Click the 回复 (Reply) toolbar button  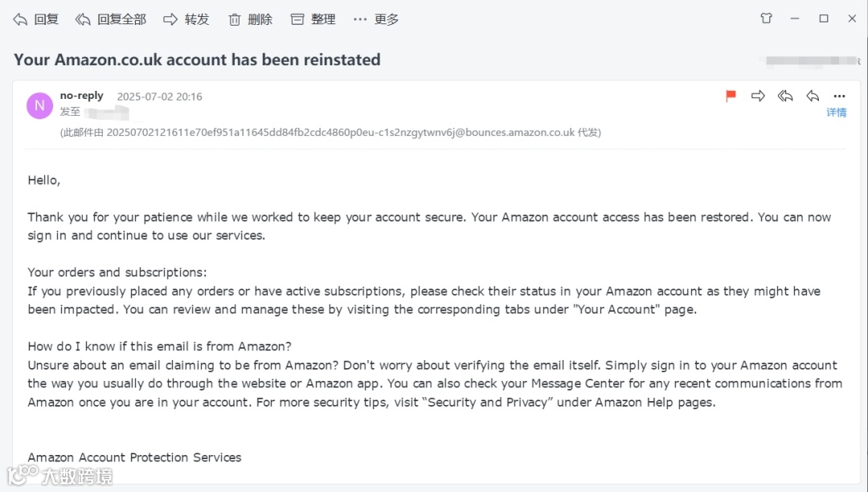36,19
